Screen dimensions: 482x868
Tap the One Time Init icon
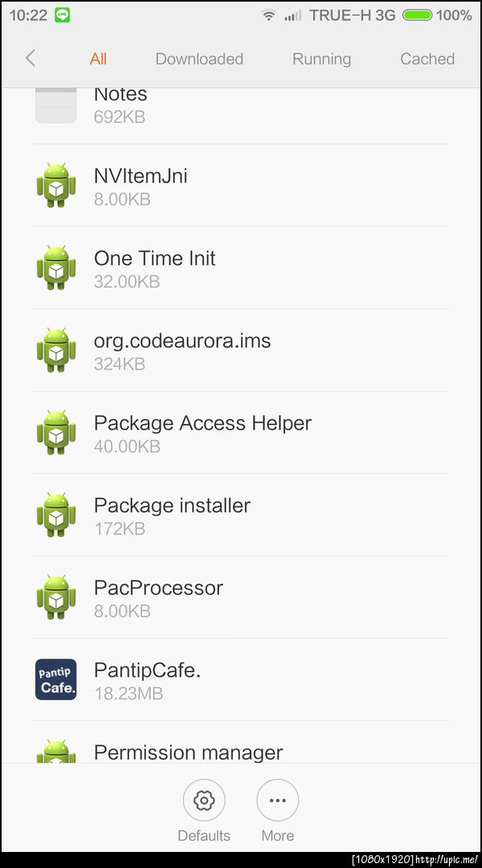click(x=56, y=268)
